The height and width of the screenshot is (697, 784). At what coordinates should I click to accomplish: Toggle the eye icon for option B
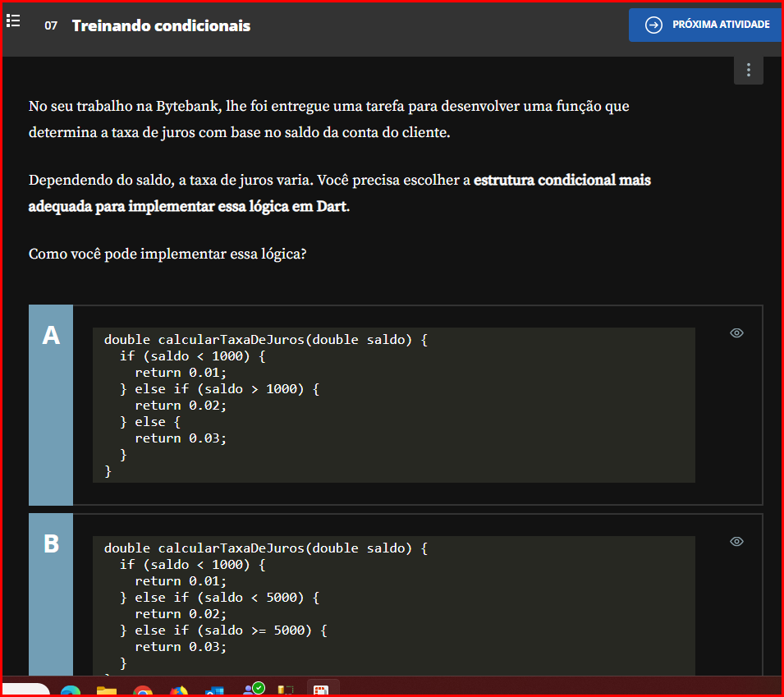tap(736, 542)
